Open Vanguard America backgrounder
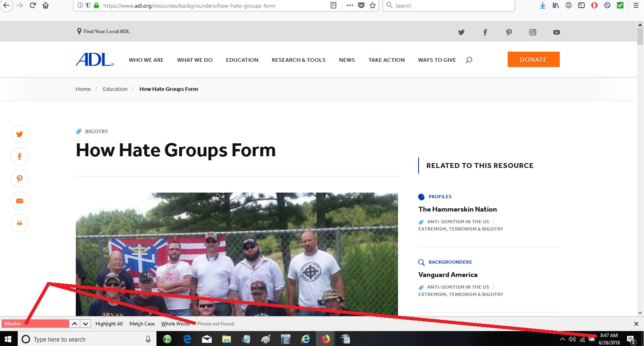Image resolution: width=644 pixels, height=346 pixels. [448, 275]
